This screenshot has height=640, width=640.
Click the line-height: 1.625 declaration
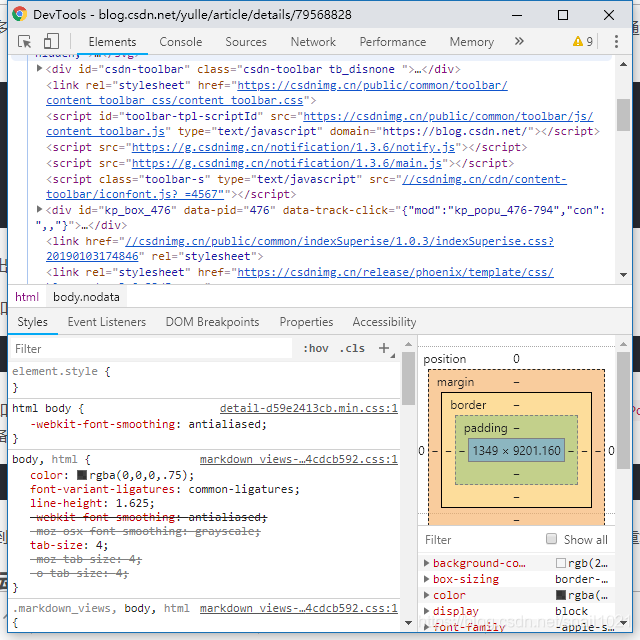click(92, 503)
